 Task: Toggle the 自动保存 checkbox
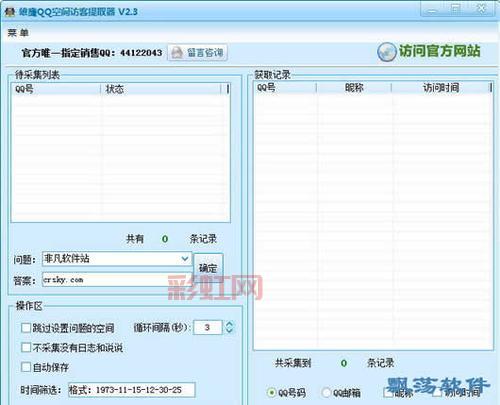point(26,367)
